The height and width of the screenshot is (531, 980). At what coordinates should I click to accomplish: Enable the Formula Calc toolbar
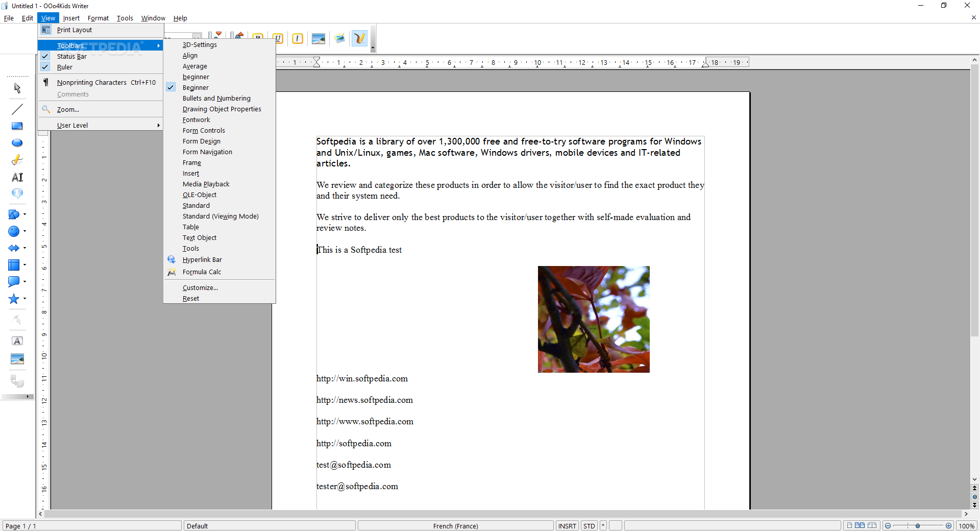(x=219, y=272)
